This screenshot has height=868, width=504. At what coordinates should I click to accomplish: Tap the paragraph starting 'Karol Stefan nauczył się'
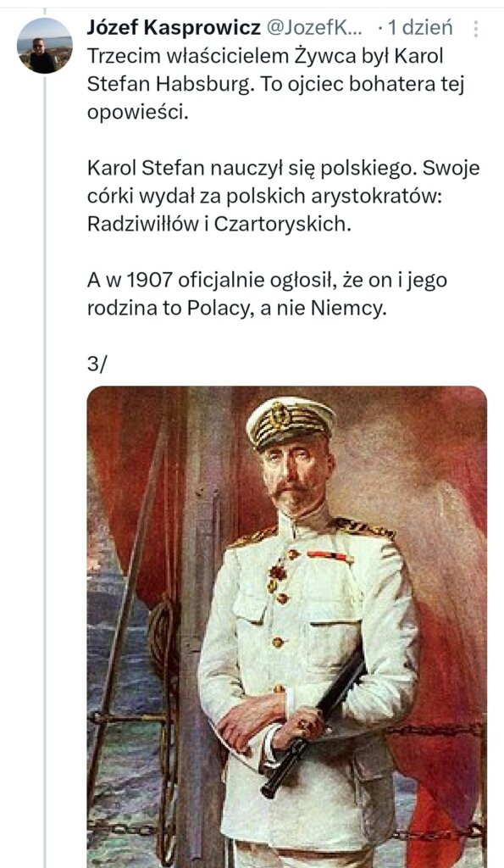click(x=283, y=197)
